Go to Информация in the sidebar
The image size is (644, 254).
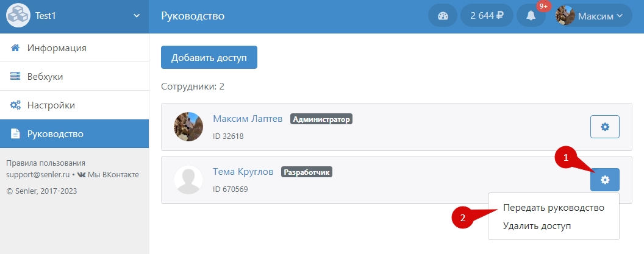(56, 48)
